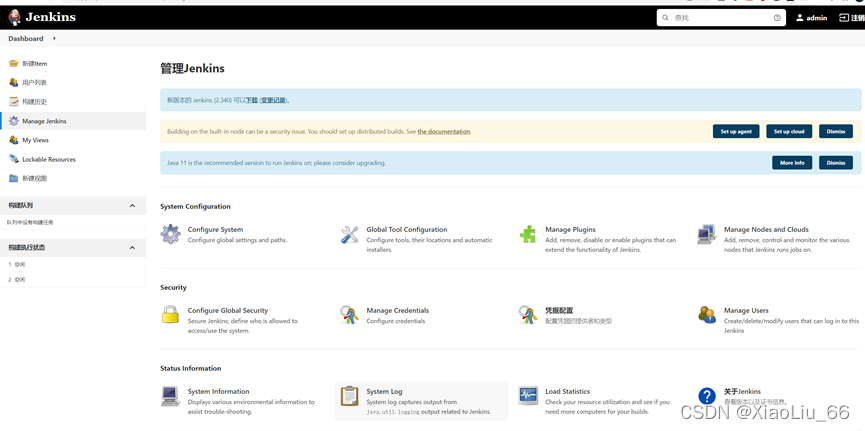The width and height of the screenshot is (865, 431).
Task: Click the search magnifier icon
Action: tap(666, 18)
